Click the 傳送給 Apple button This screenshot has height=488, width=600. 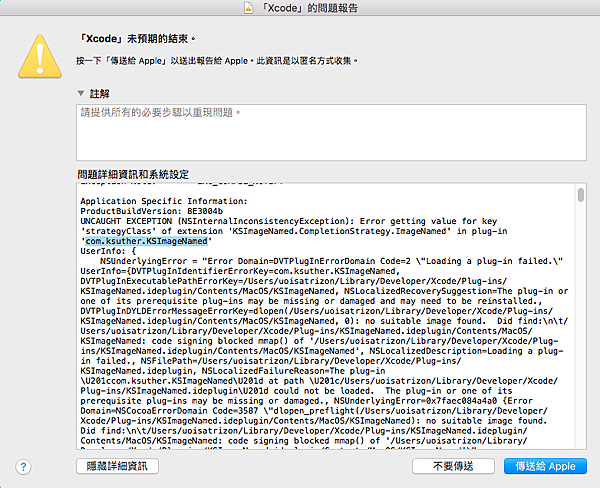point(545,466)
